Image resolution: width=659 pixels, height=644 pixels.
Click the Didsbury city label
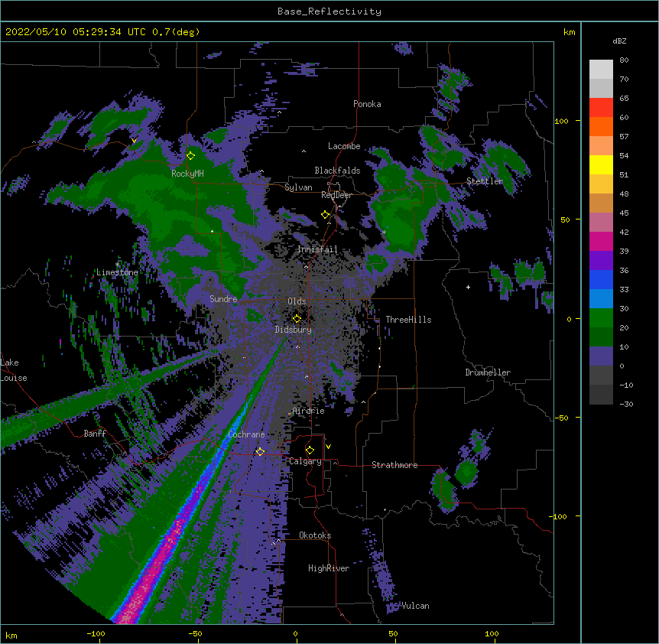[294, 330]
